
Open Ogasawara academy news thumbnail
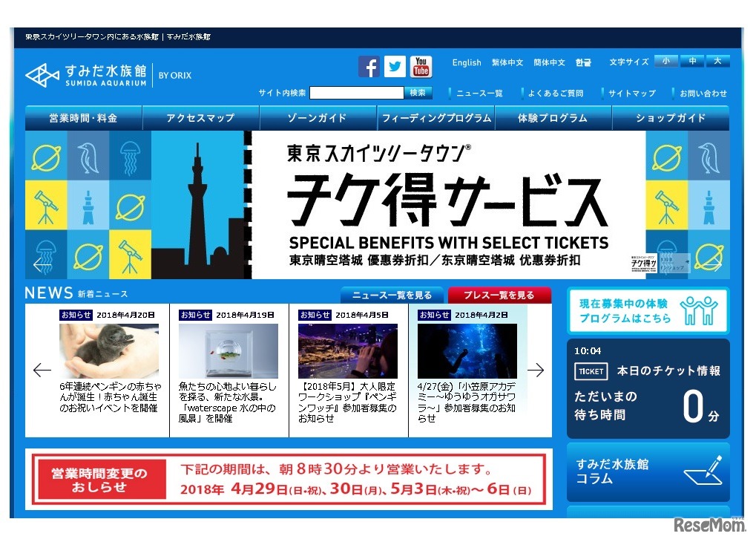467,351
